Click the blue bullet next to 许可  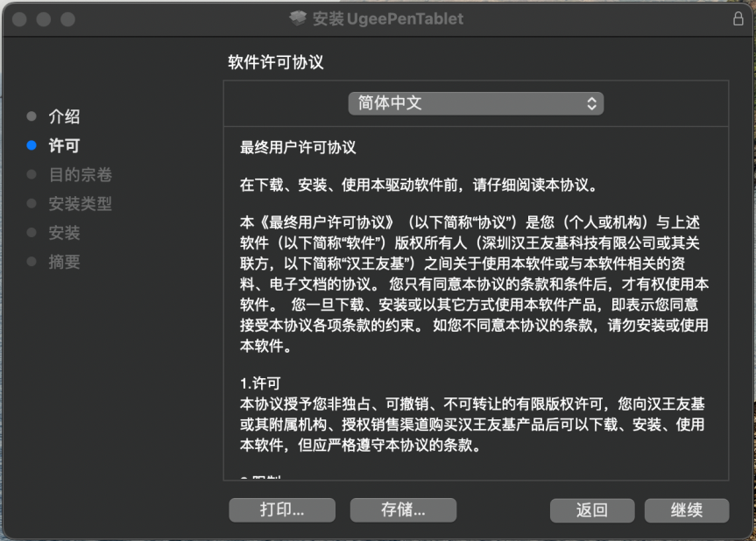tap(32, 145)
